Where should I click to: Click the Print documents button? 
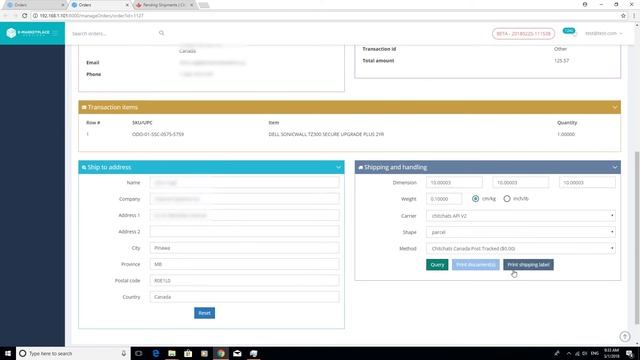click(x=476, y=264)
